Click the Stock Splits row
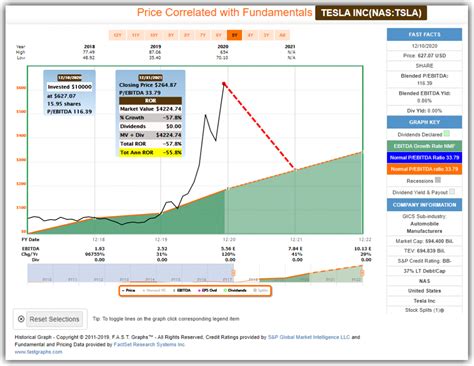 click(x=424, y=310)
